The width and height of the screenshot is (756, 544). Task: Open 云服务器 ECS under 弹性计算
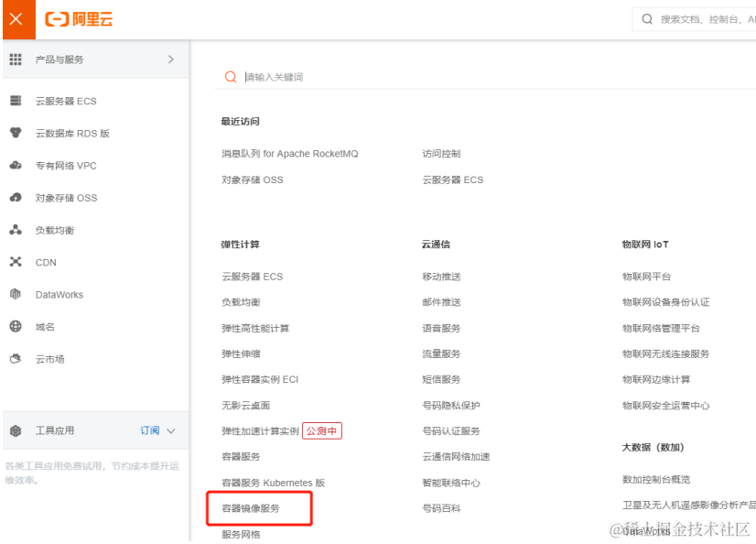click(253, 277)
